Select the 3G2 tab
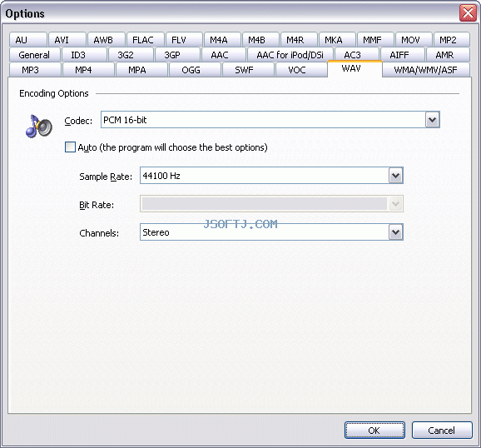The width and height of the screenshot is (481, 448). pyautogui.click(x=131, y=55)
